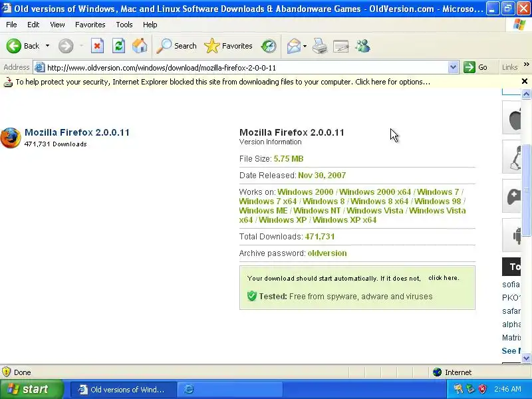Click the 'click here' download link
This screenshot has height=399, width=532.
444,278
